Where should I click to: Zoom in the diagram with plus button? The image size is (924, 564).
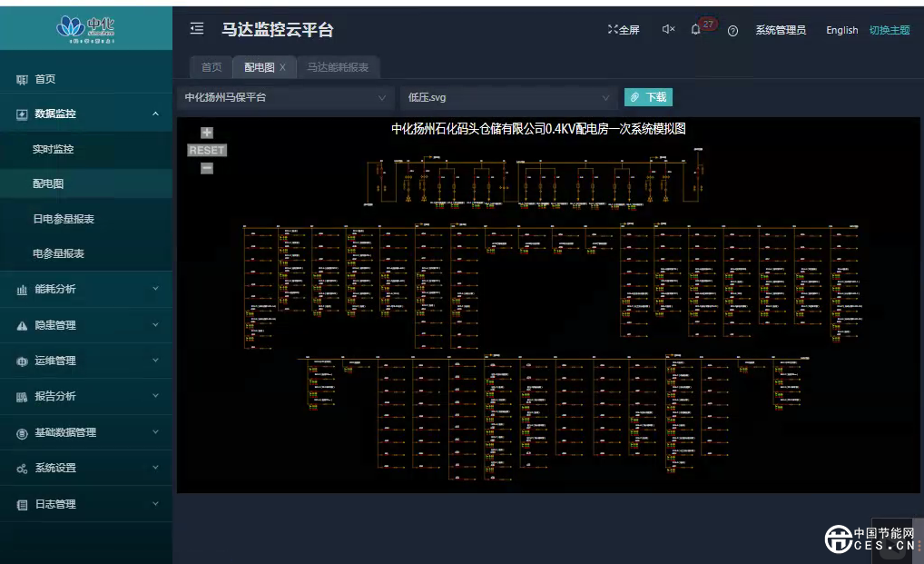(207, 133)
